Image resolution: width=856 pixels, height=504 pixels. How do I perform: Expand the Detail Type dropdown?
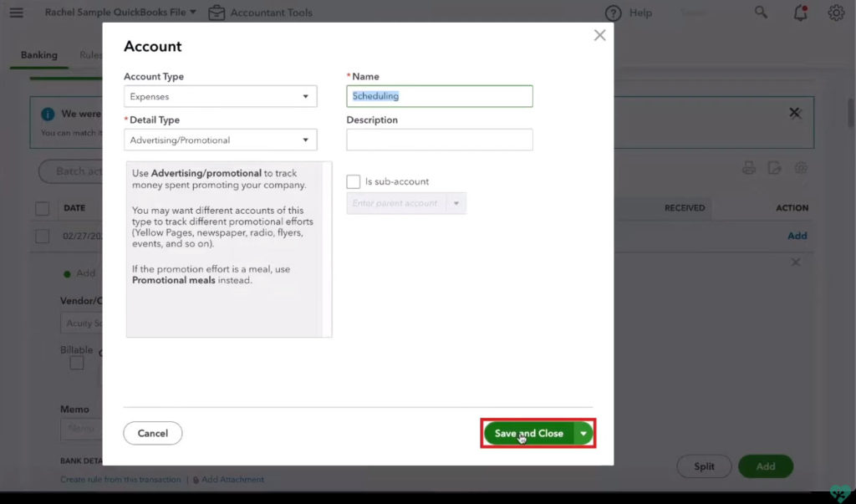(x=221, y=140)
